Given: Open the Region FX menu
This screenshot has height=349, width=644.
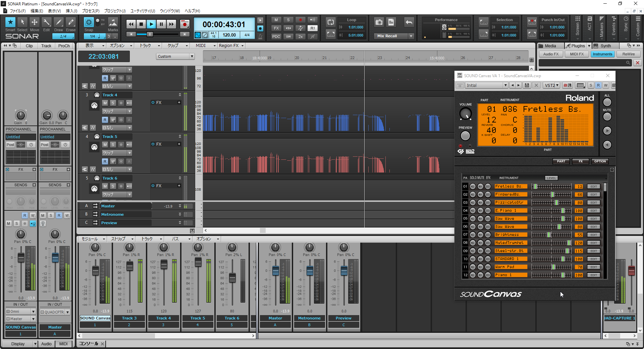Looking at the screenshot, I should click(231, 46).
